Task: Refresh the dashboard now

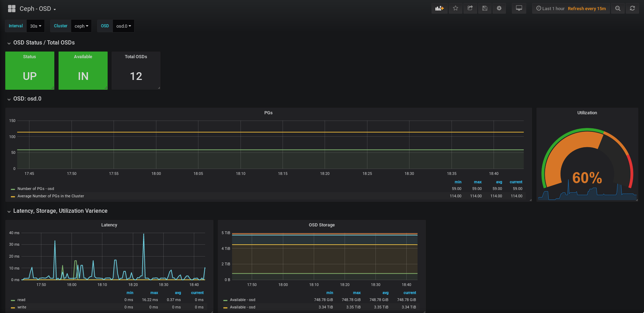Action: point(632,8)
